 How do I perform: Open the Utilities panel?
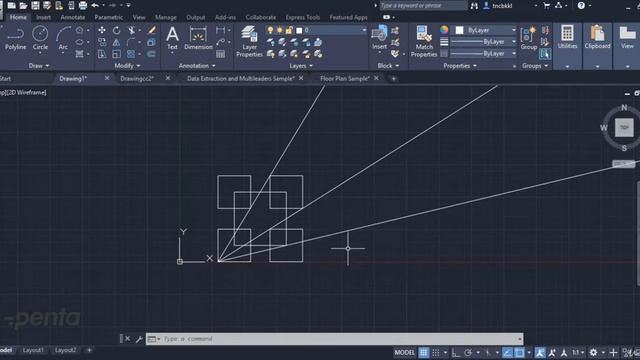(567, 38)
